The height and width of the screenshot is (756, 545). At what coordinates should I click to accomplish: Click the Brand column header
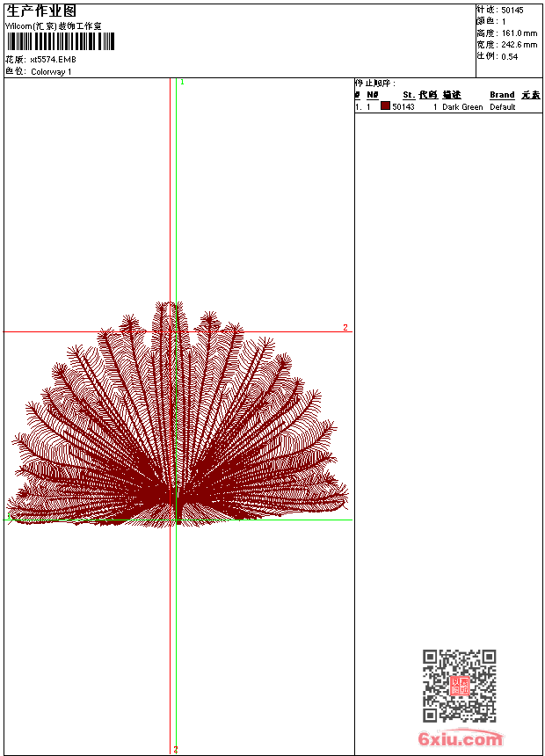[502, 95]
